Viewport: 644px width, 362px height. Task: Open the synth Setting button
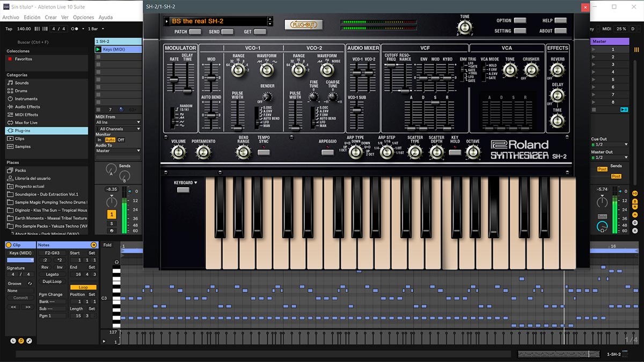520,31
